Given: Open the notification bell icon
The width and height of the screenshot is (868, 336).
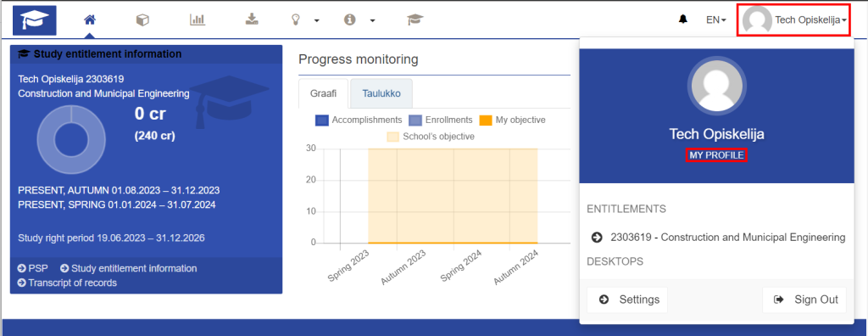Looking at the screenshot, I should coord(682,20).
